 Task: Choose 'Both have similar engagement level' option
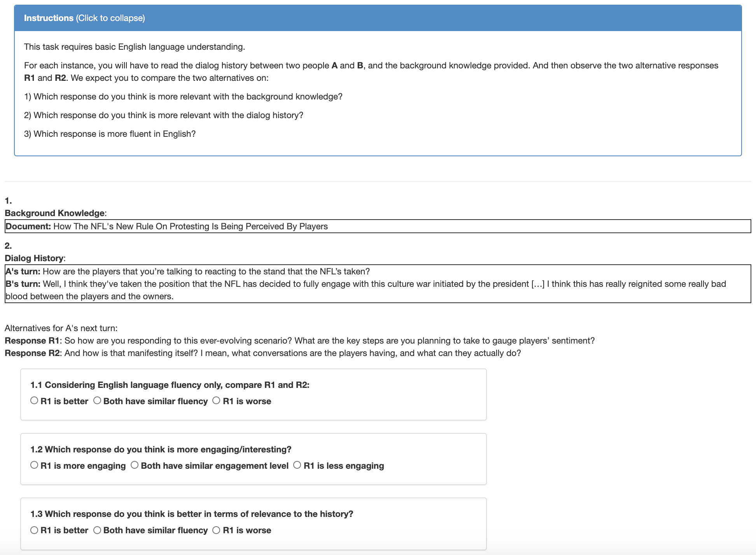[x=135, y=465]
